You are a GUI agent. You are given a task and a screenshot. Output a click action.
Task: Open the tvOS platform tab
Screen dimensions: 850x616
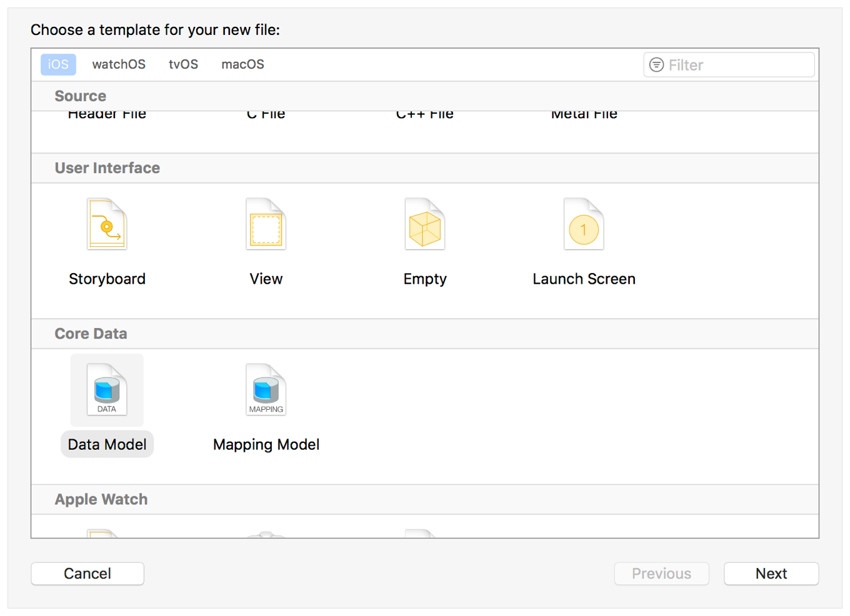183,64
